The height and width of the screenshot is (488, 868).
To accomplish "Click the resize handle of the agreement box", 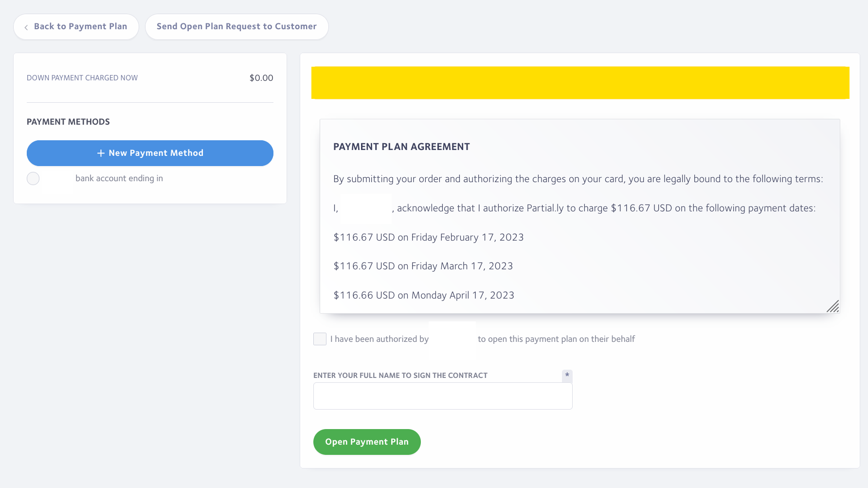I will pyautogui.click(x=832, y=306).
